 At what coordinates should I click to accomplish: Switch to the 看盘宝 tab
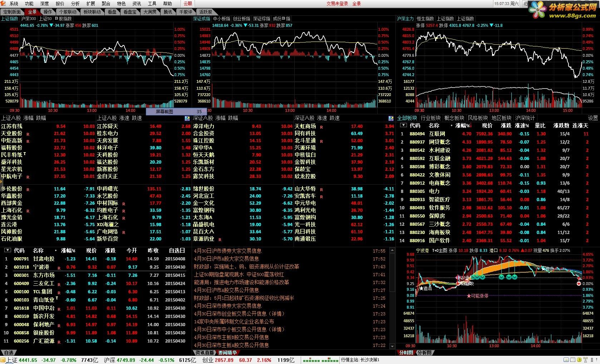(130, 12)
